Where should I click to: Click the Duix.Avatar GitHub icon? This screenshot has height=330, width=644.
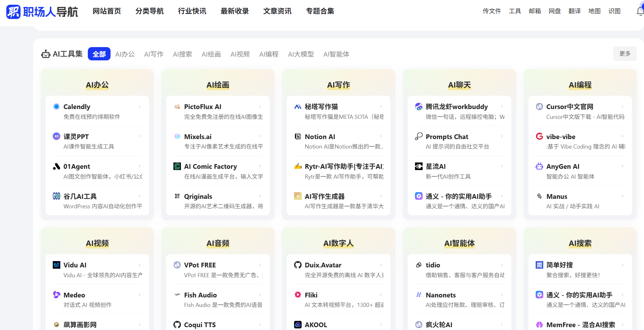click(298, 265)
